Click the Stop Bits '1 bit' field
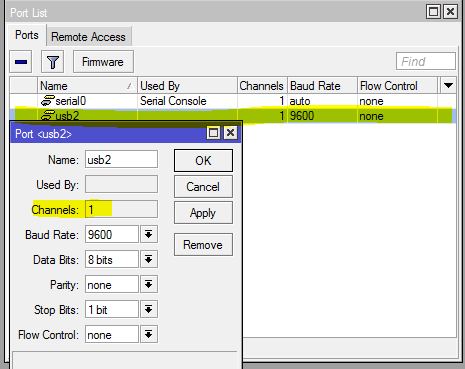Viewport: 465px width, 369px height. pyautogui.click(x=112, y=309)
